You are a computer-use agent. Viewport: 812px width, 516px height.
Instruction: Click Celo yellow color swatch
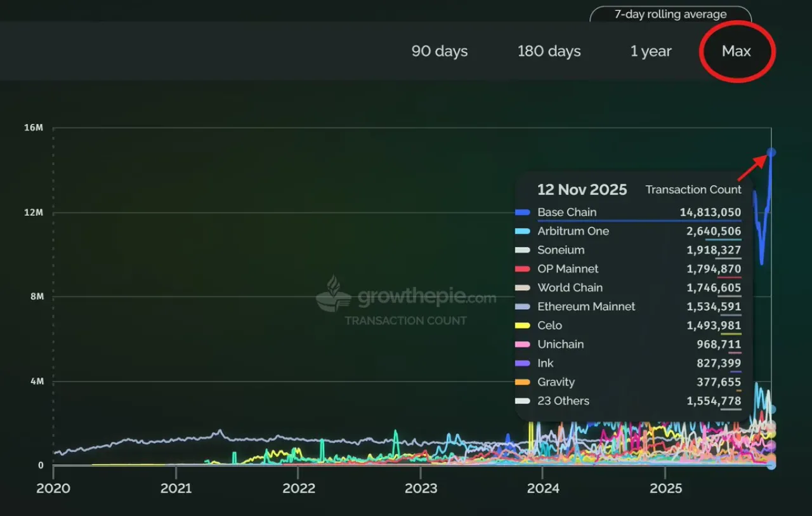(x=523, y=326)
